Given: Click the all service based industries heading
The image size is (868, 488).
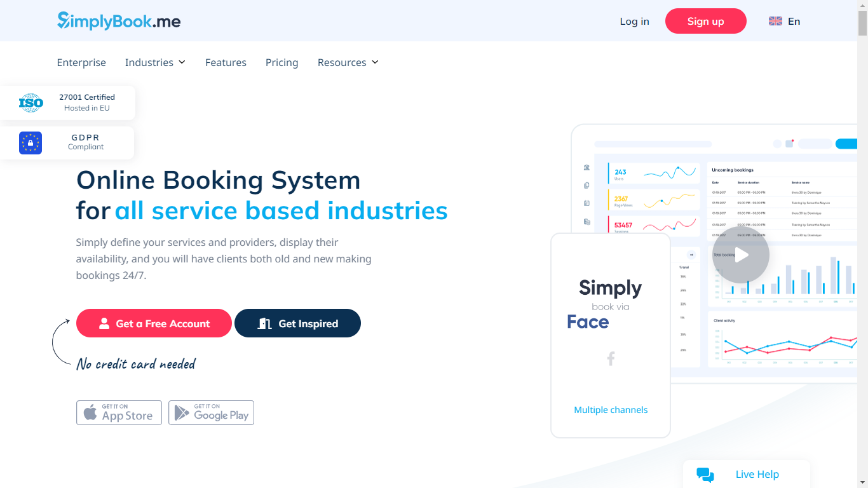Looking at the screenshot, I should (281, 210).
